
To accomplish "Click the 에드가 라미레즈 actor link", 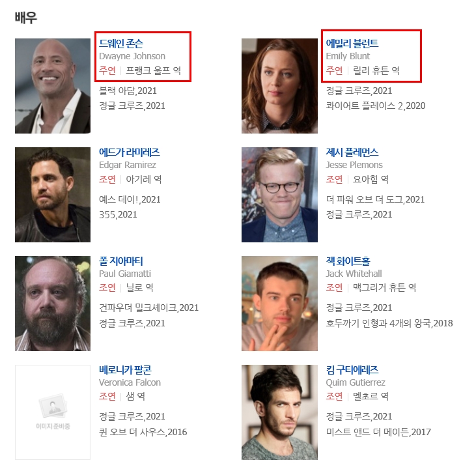I will pos(130,152).
